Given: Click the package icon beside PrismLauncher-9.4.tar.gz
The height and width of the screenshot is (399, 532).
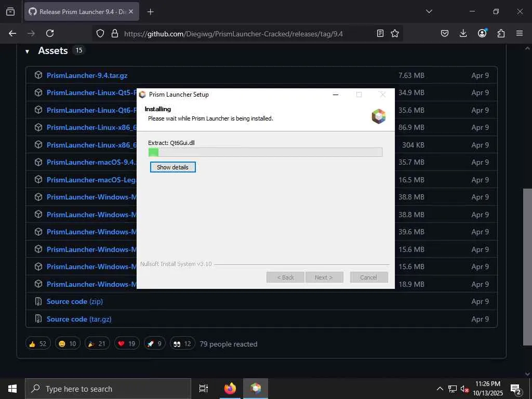Looking at the screenshot, I should coord(38,75).
